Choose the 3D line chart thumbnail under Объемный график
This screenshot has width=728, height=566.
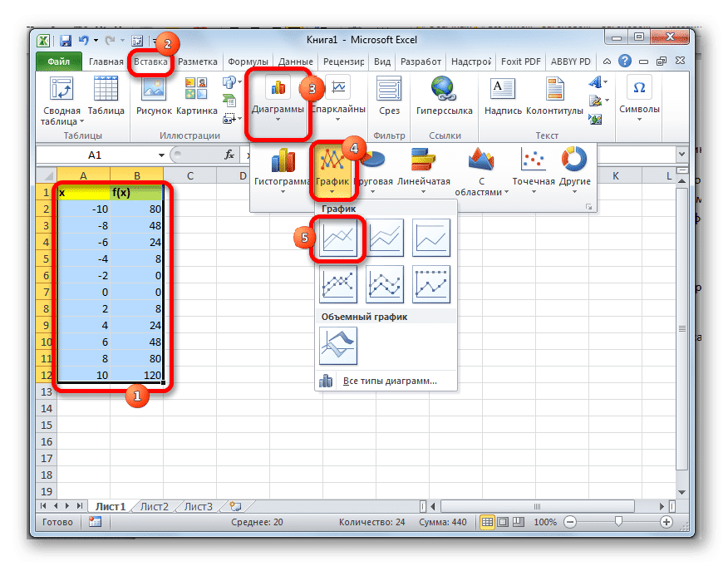[x=338, y=346]
